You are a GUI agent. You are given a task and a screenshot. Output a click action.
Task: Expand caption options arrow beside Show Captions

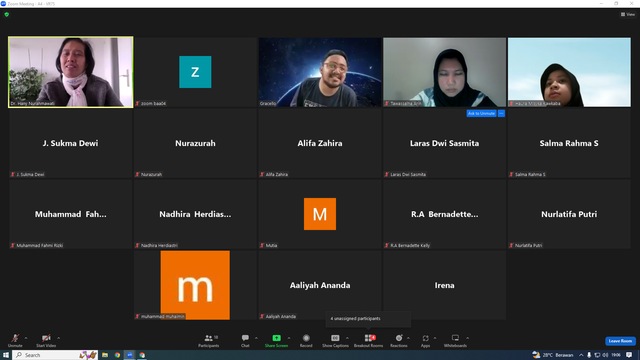coord(347,338)
